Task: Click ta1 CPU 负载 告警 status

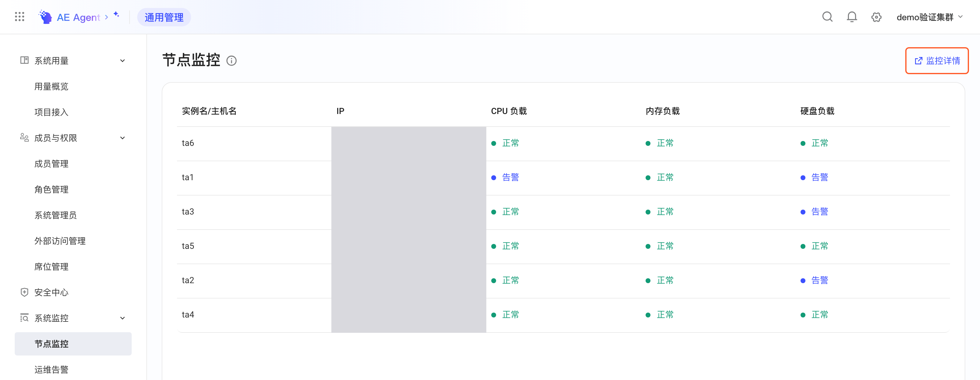Action: pyautogui.click(x=505, y=177)
